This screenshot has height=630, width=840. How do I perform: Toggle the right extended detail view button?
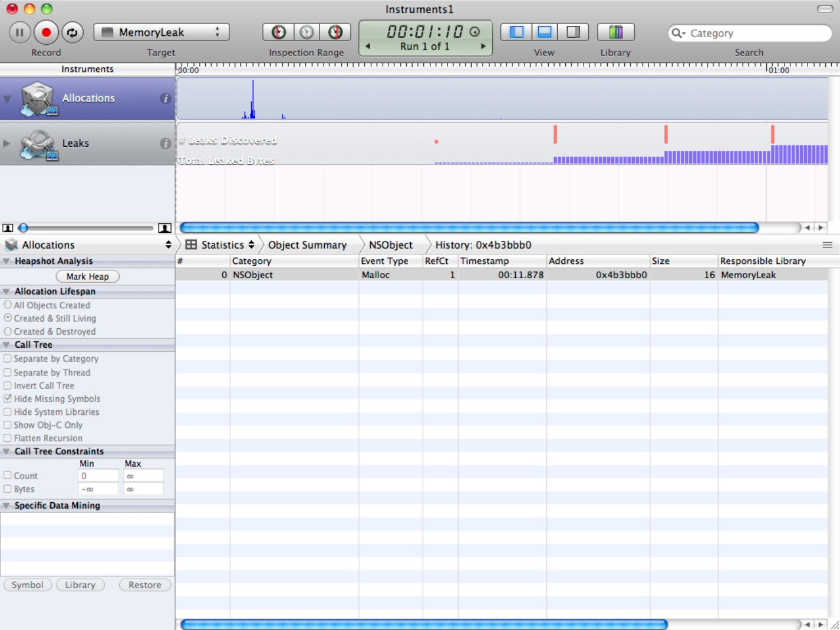pos(574,32)
